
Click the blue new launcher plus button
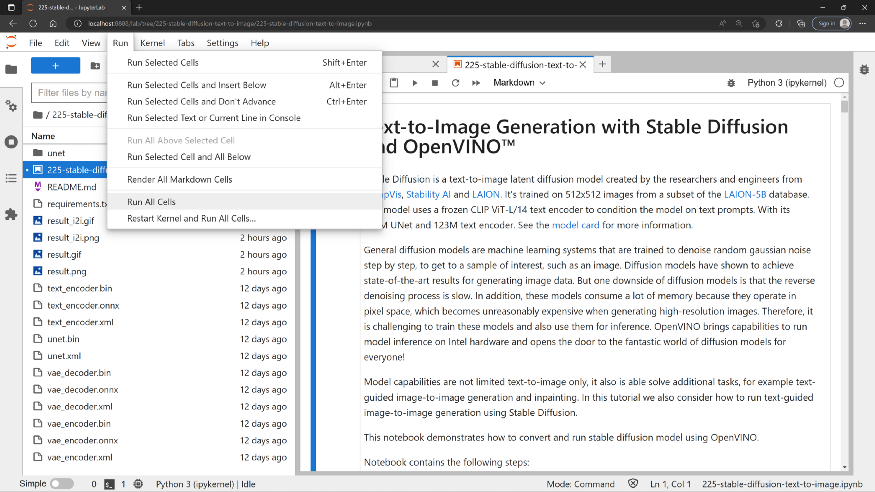click(55, 65)
